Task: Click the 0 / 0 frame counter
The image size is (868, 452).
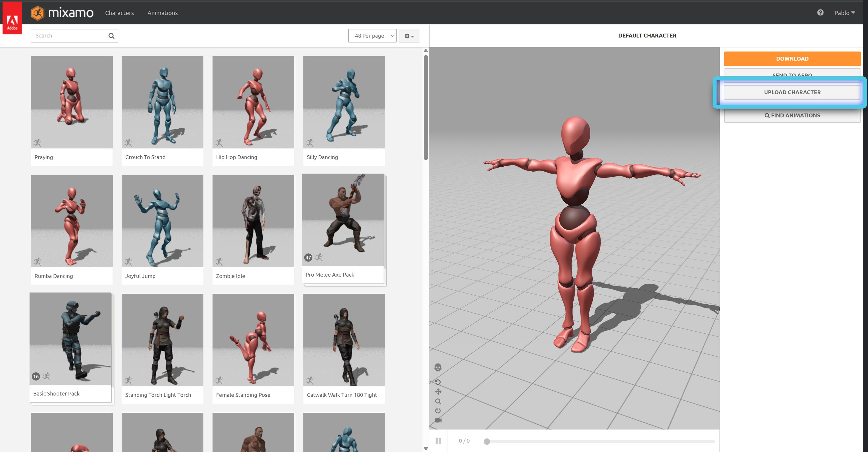Action: [x=464, y=441]
